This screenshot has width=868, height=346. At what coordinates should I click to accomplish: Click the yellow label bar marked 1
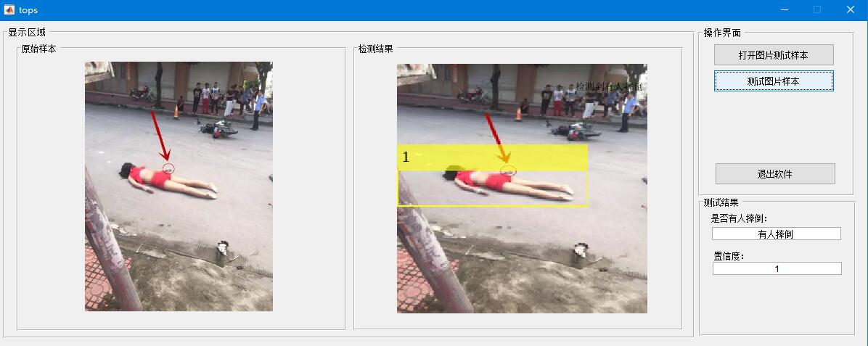(492, 157)
